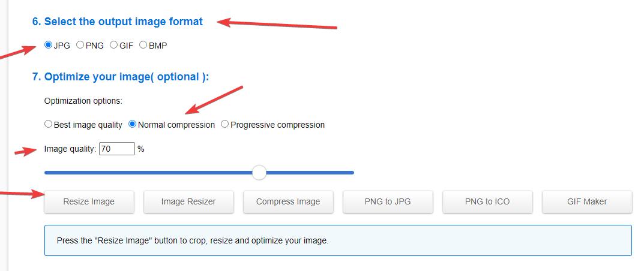Screen dimensions: 644x271
Task: Enable Best image quality option
Action: (48, 125)
